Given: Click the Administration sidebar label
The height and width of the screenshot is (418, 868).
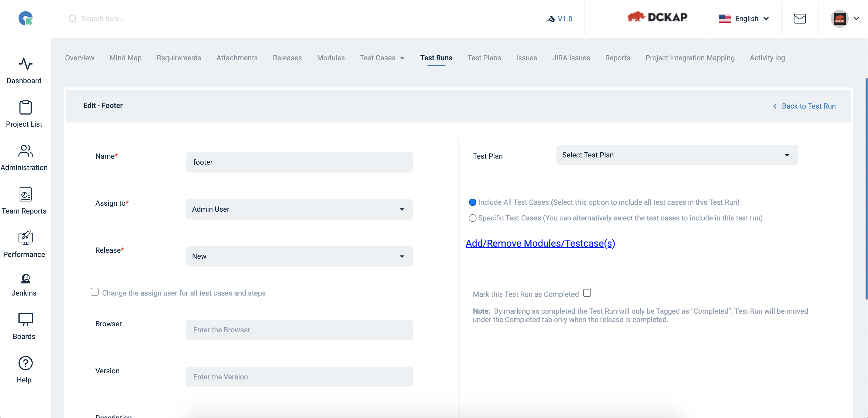Looking at the screenshot, I should (x=24, y=168).
